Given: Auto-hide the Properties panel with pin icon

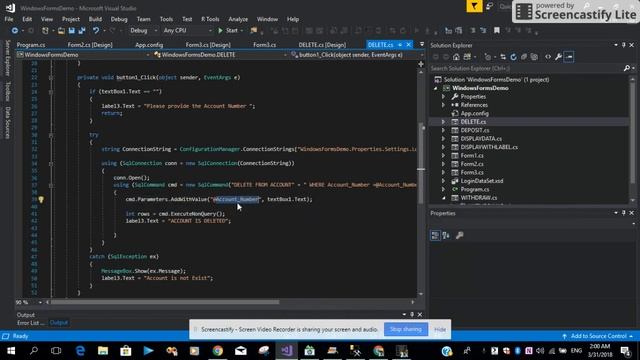Looking at the screenshot, I should click(x=624, y=213).
